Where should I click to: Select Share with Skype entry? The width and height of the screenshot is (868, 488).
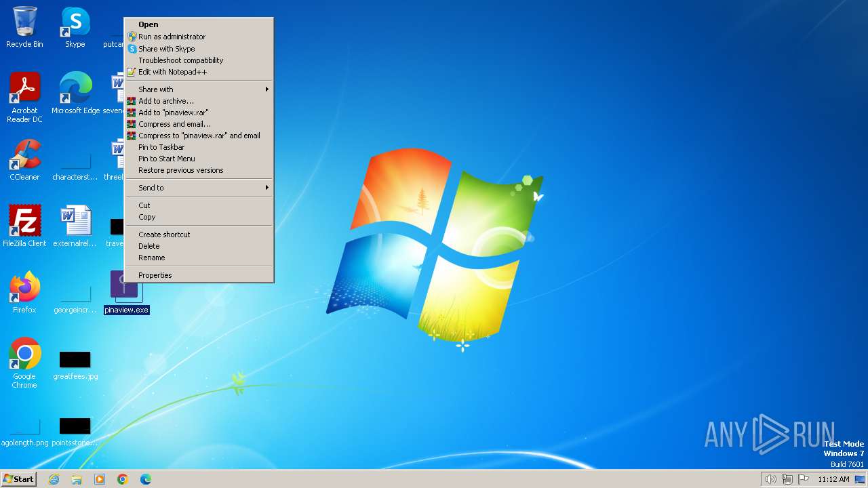[x=199, y=49]
